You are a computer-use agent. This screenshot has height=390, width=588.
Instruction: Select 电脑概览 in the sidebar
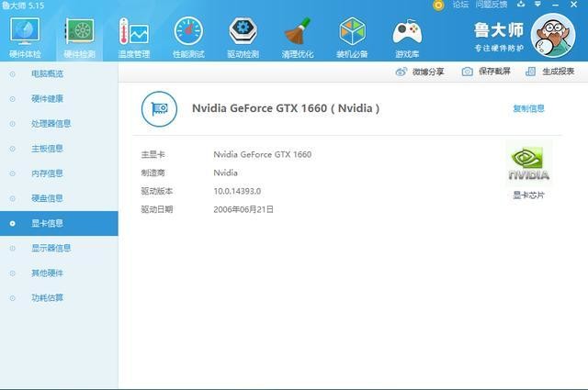point(59,73)
